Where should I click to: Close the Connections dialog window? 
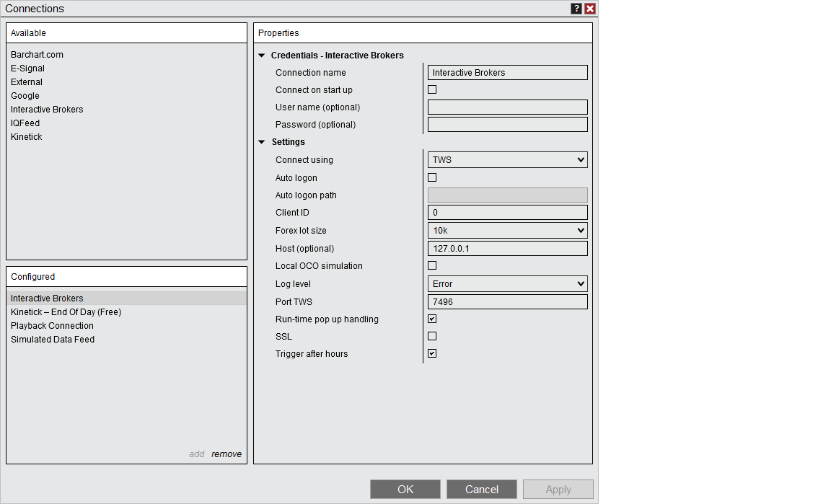(x=590, y=9)
